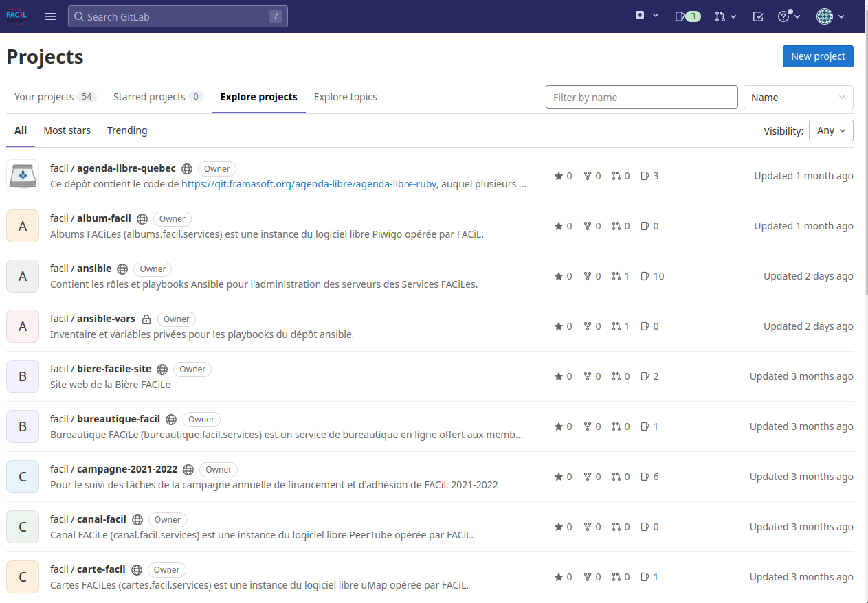Click the public globe icon for agenda-libre-quebec
The width and height of the screenshot is (868, 603).
click(187, 168)
